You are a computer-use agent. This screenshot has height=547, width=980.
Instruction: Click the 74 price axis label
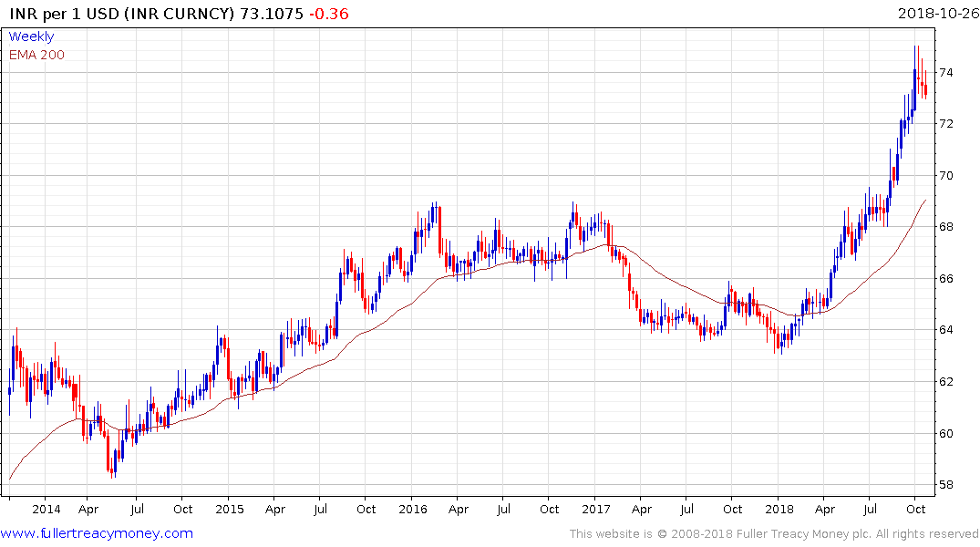(x=946, y=73)
